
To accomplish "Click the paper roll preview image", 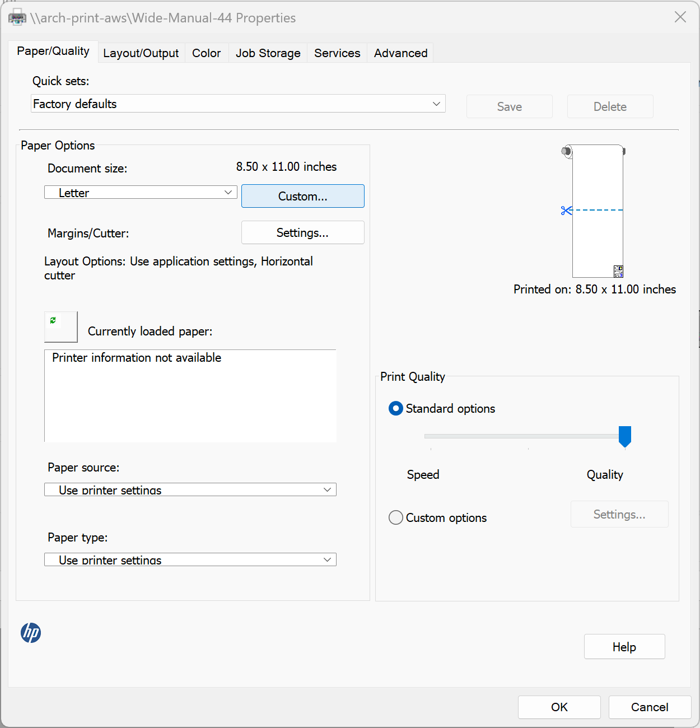I will (x=594, y=211).
